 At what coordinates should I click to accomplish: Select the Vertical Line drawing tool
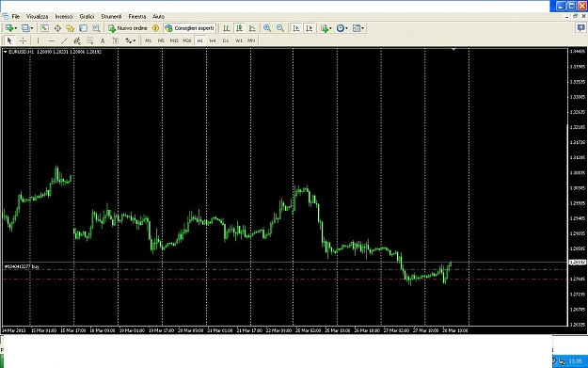click(x=38, y=40)
